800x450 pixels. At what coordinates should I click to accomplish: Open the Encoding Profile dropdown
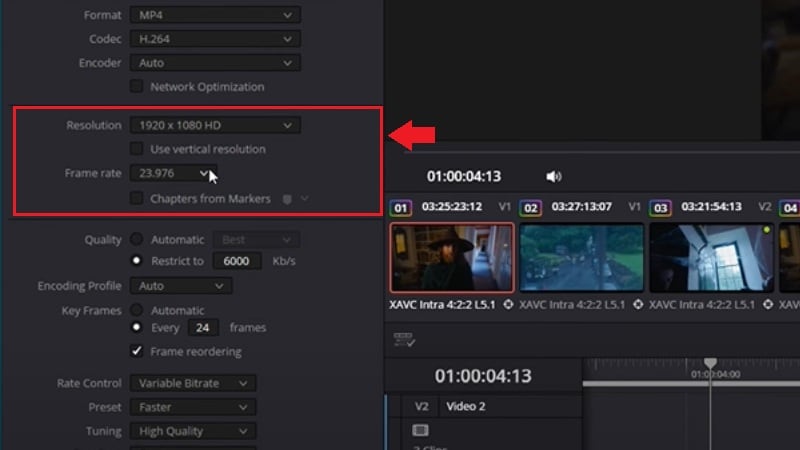[181, 286]
